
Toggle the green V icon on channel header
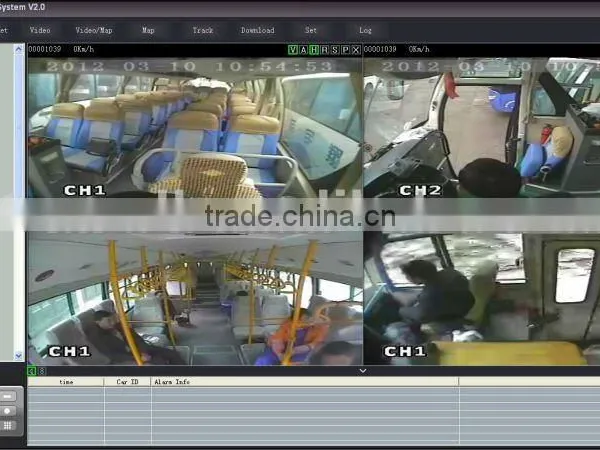point(293,50)
